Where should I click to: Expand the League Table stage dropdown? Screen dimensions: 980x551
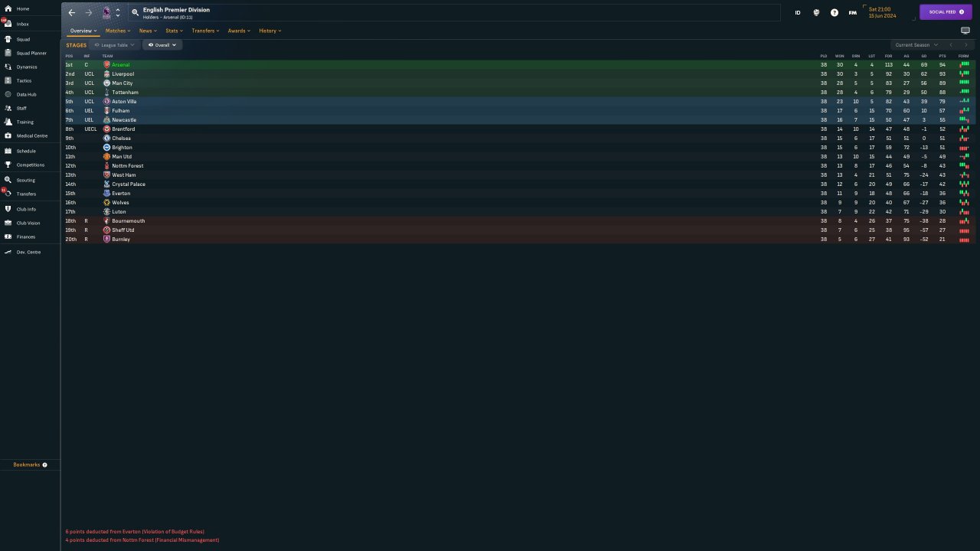click(x=115, y=45)
